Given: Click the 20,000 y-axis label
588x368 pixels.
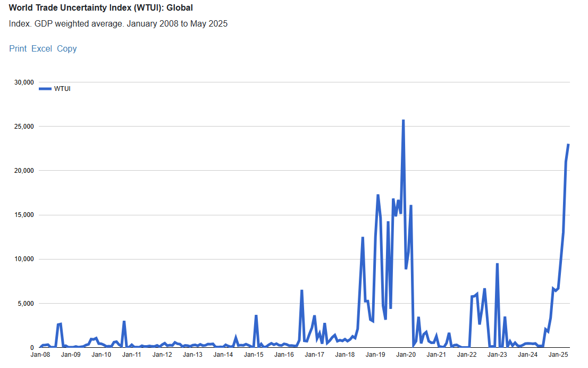Looking at the screenshot, I should [24, 171].
